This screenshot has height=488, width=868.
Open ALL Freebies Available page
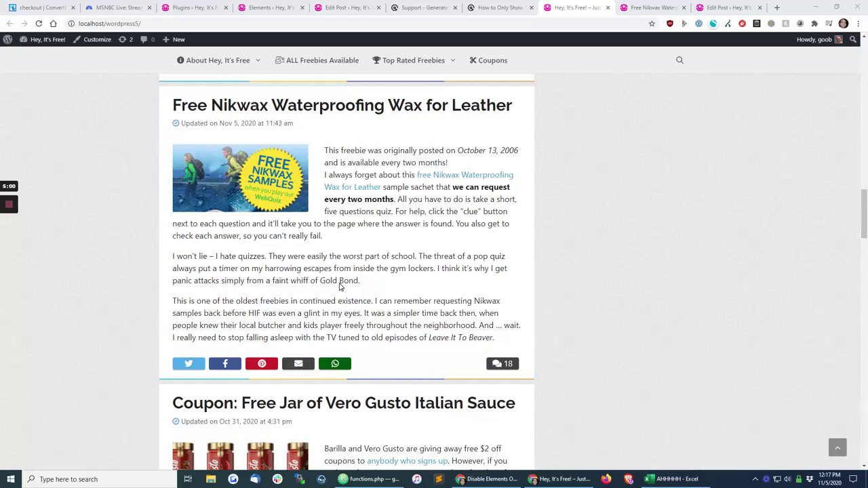(x=317, y=60)
